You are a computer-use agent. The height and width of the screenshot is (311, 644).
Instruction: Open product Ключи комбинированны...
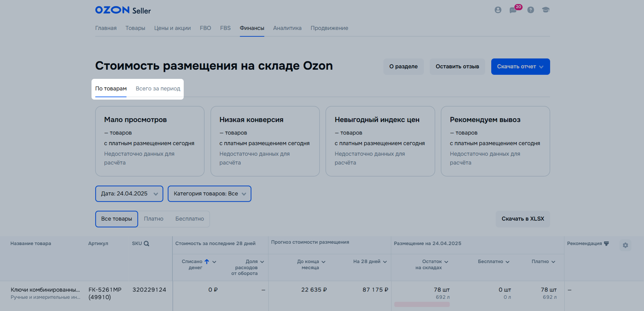click(45, 290)
